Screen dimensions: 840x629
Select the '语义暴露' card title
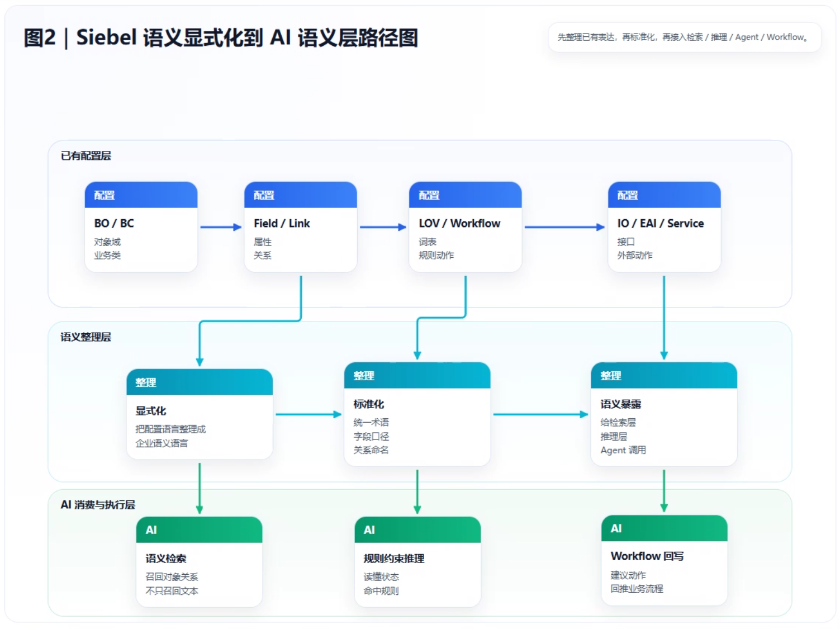click(621, 404)
